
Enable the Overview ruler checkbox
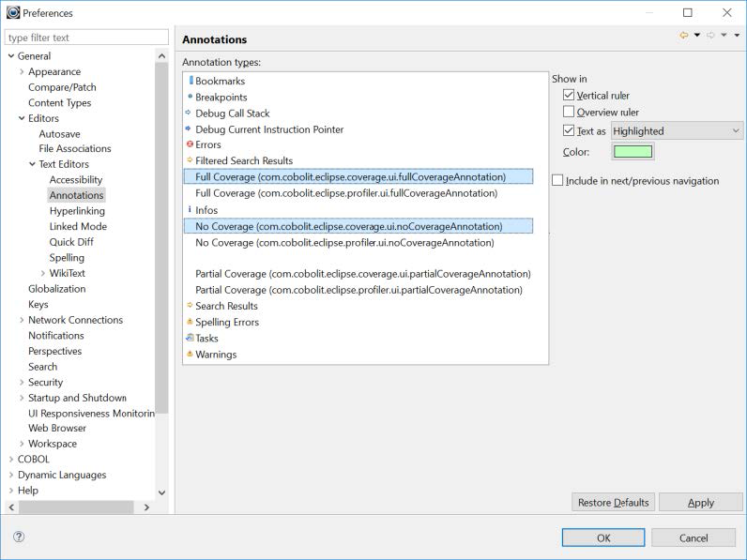(x=569, y=112)
